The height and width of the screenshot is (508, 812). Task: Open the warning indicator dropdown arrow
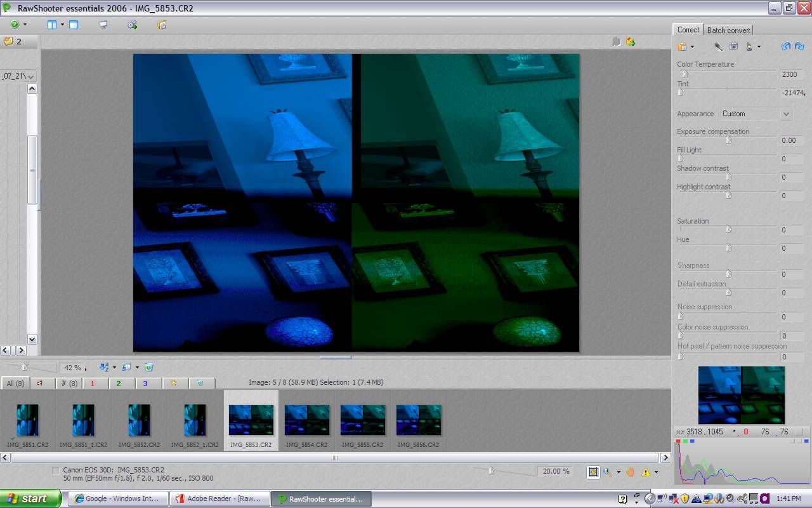[656, 472]
